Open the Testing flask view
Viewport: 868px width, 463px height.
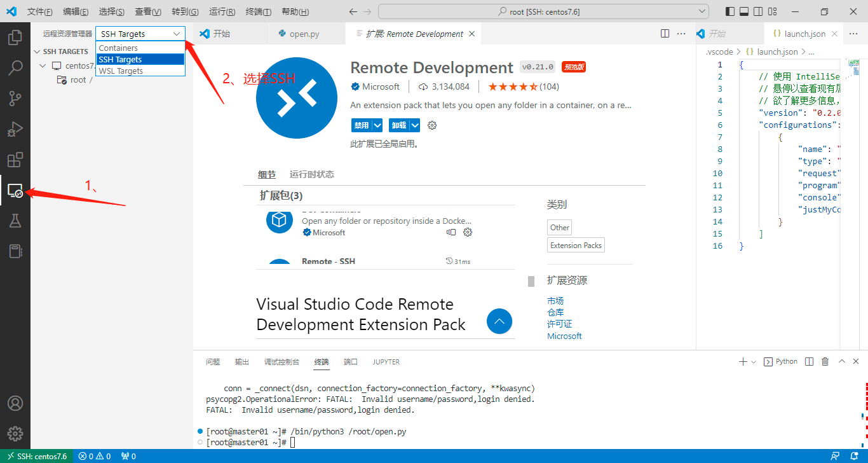point(15,221)
